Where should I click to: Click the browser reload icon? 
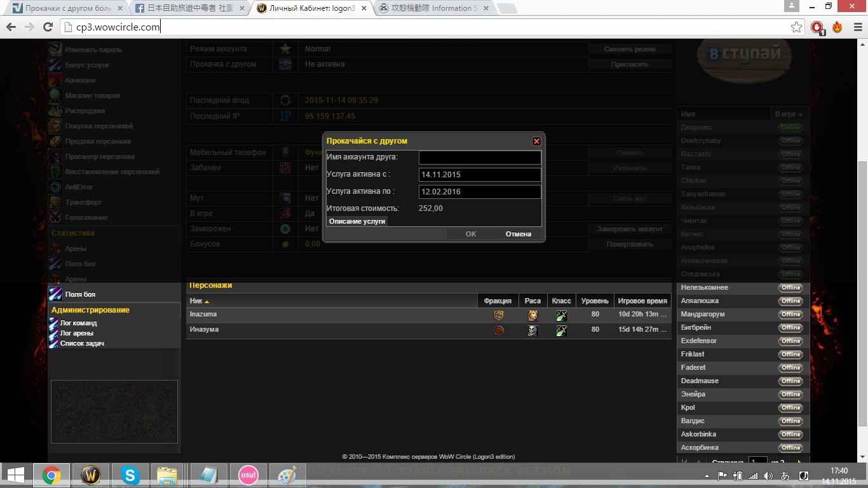[48, 27]
